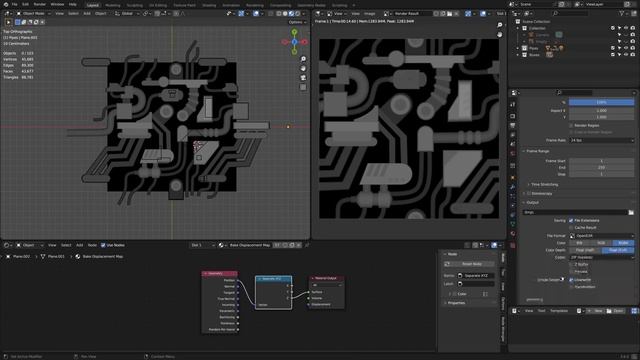Click the New button in the text editor header

pyautogui.click(x=596, y=311)
